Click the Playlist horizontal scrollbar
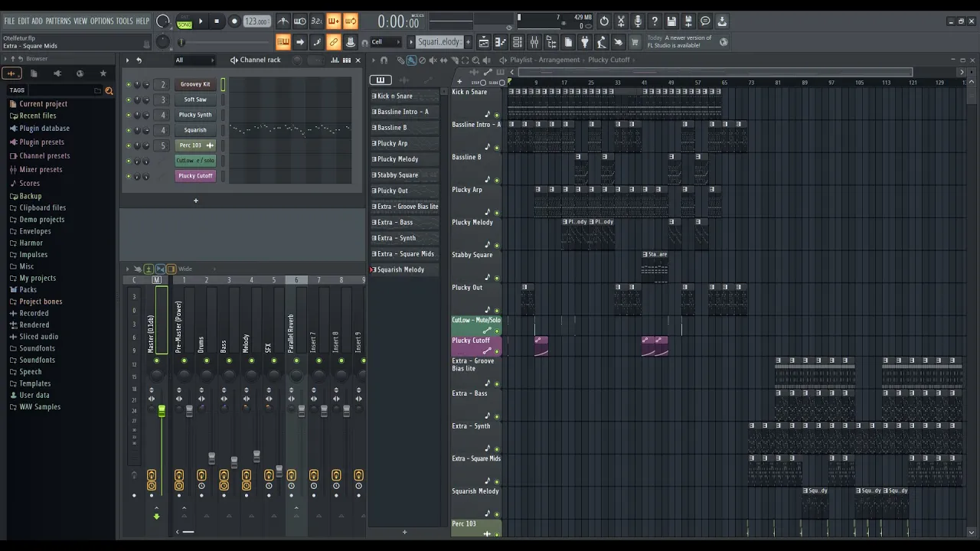 (x=716, y=72)
